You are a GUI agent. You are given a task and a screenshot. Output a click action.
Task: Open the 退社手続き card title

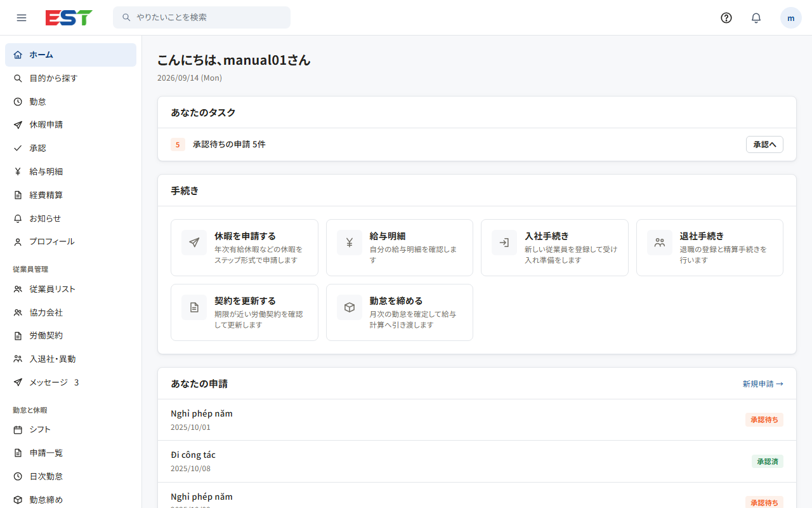[702, 236]
